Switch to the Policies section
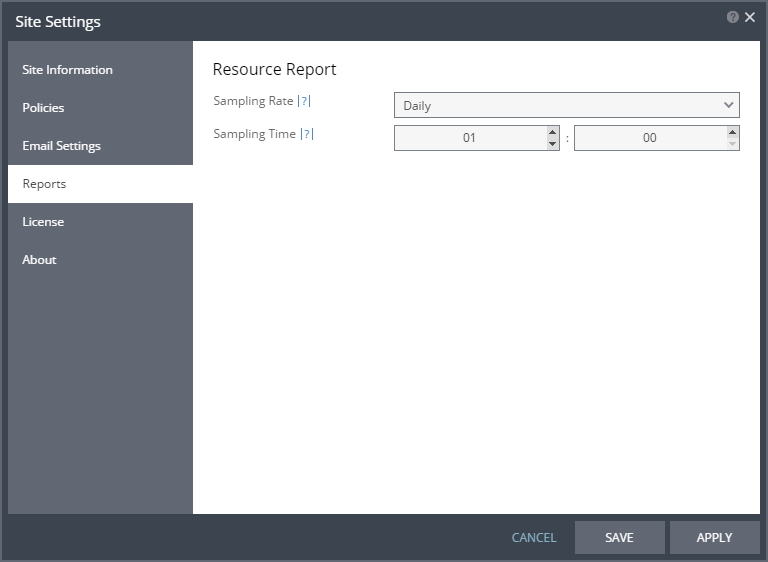The image size is (768, 562). [x=100, y=108]
